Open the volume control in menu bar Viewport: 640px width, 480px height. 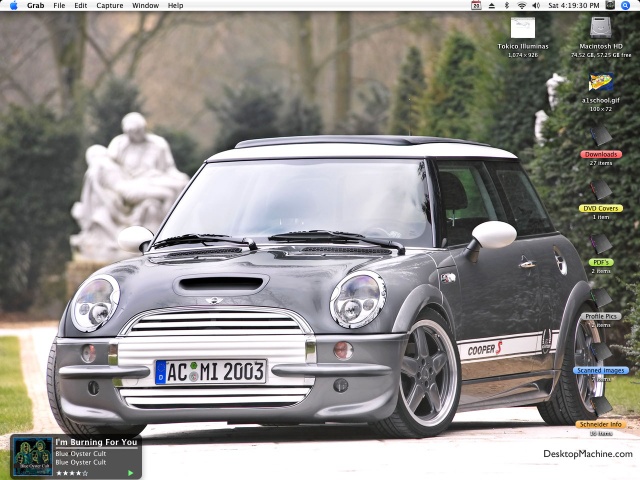pos(536,5)
